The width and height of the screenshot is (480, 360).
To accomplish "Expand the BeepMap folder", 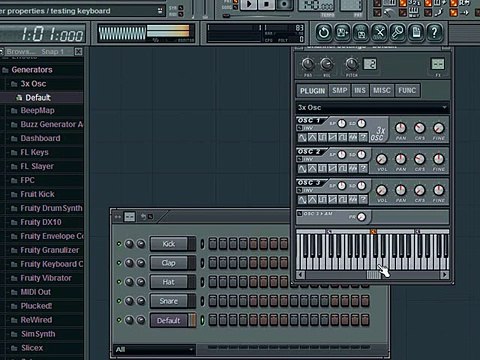I will click(33, 111).
